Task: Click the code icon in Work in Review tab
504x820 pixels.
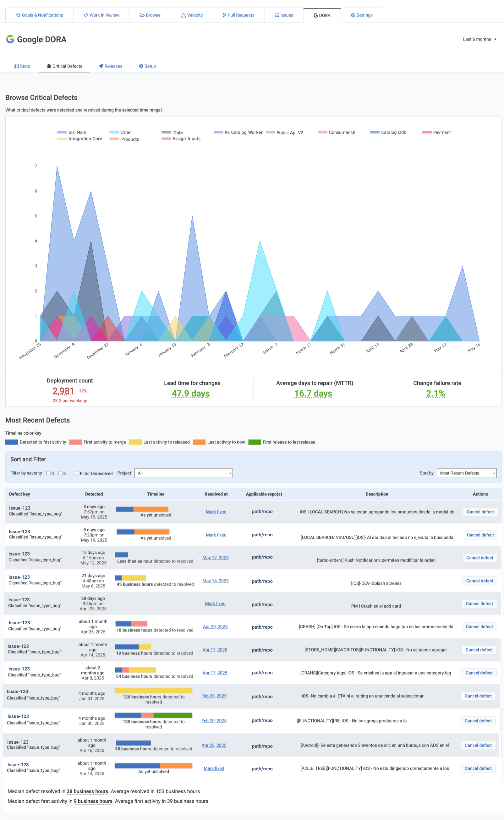Action: [x=86, y=15]
